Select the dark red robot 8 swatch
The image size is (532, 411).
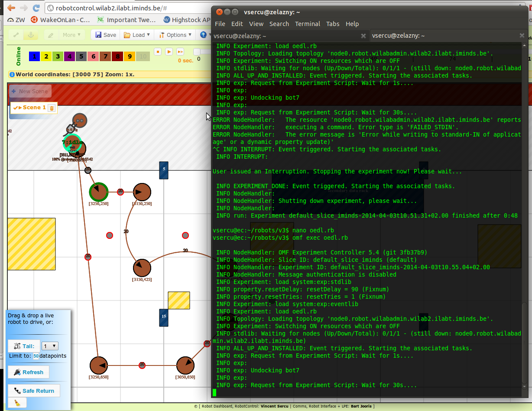point(117,56)
